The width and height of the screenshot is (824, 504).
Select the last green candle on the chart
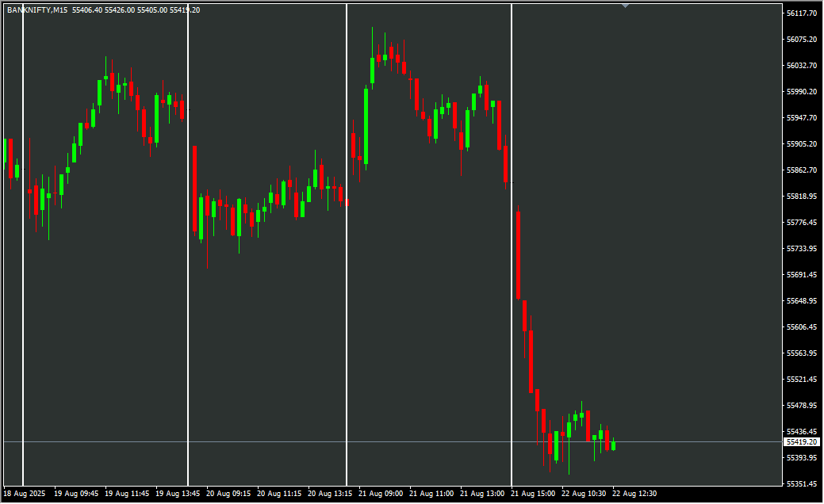tap(613, 445)
